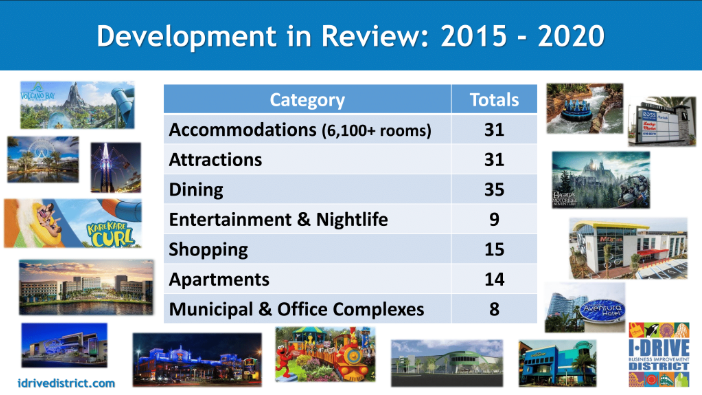
Task: Click the Sesame Street train image
Action: point(325,354)
